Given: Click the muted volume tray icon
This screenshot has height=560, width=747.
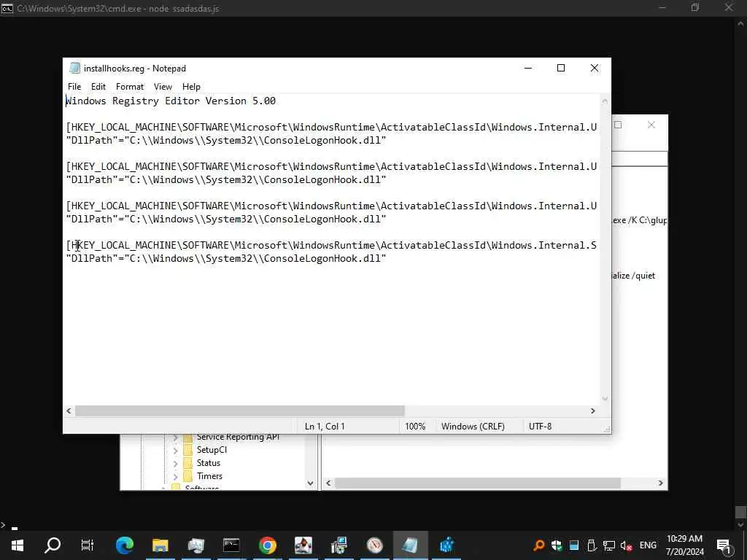Looking at the screenshot, I should click(x=627, y=545).
